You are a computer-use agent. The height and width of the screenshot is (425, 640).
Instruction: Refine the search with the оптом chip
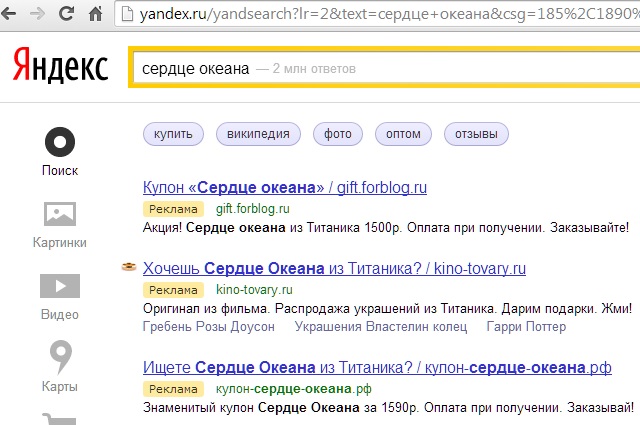(x=403, y=134)
